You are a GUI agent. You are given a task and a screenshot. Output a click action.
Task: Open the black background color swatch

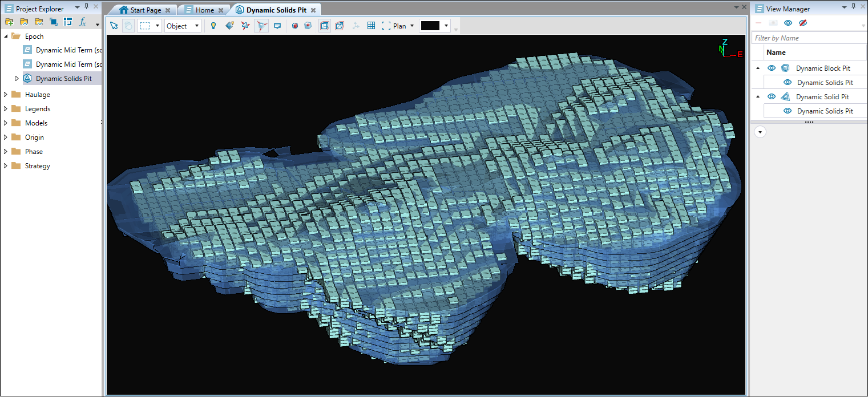point(430,26)
